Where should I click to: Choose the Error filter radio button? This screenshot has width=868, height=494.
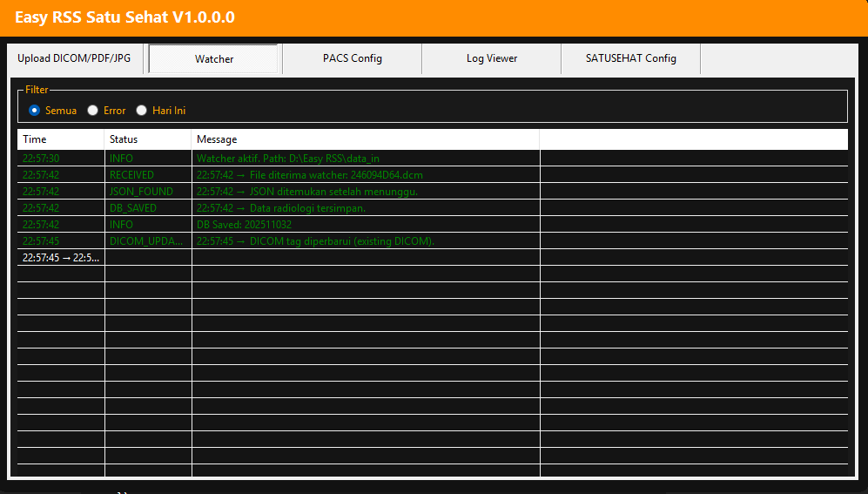tap(93, 111)
